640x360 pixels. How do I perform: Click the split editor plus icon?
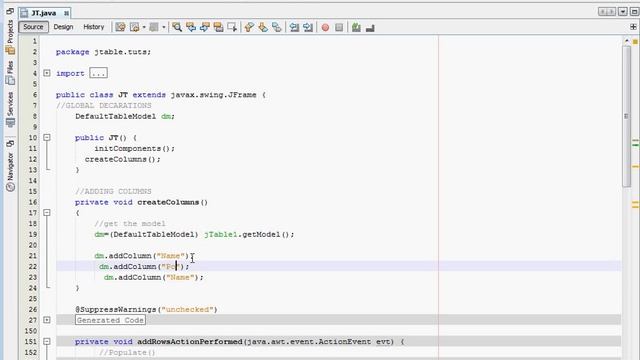tap(633, 27)
